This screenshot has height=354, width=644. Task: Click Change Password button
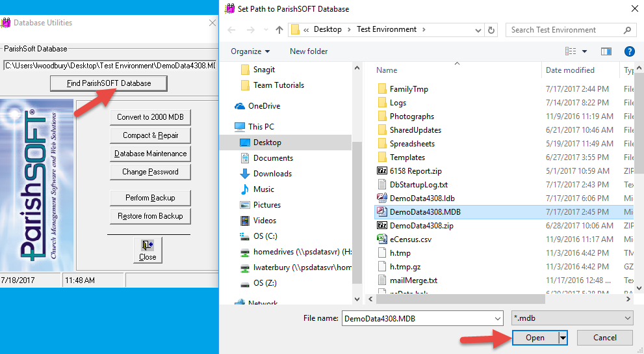point(150,172)
